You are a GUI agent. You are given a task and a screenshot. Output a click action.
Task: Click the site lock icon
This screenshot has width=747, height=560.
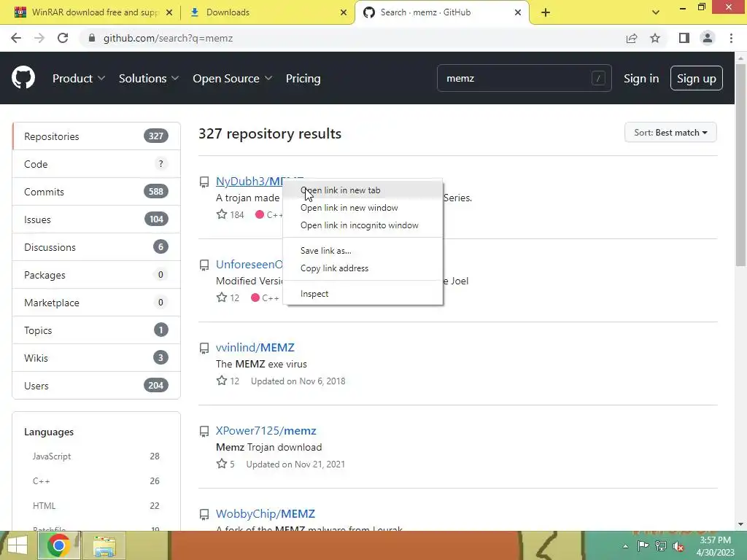[x=92, y=38]
